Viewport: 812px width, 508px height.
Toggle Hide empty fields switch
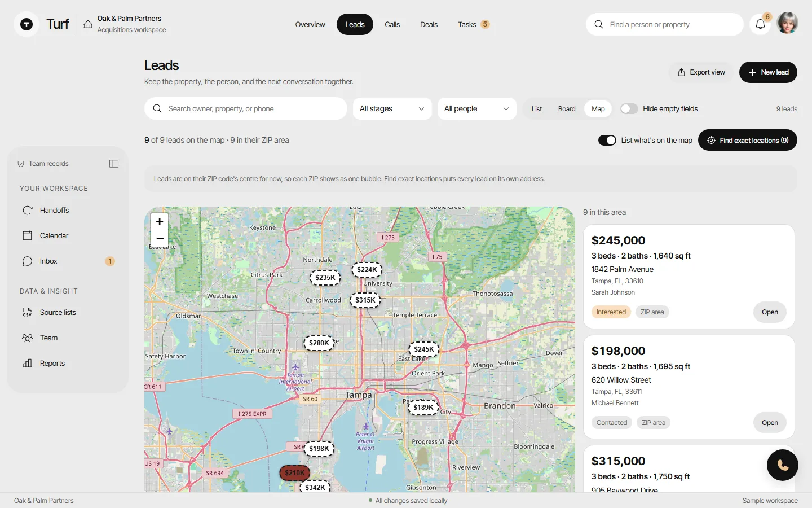pos(629,109)
